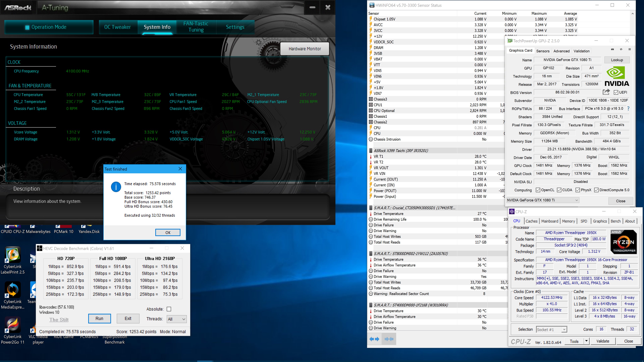
Task: Open the Threads dropdown in HEVC Benchmark
Action: 176,319
